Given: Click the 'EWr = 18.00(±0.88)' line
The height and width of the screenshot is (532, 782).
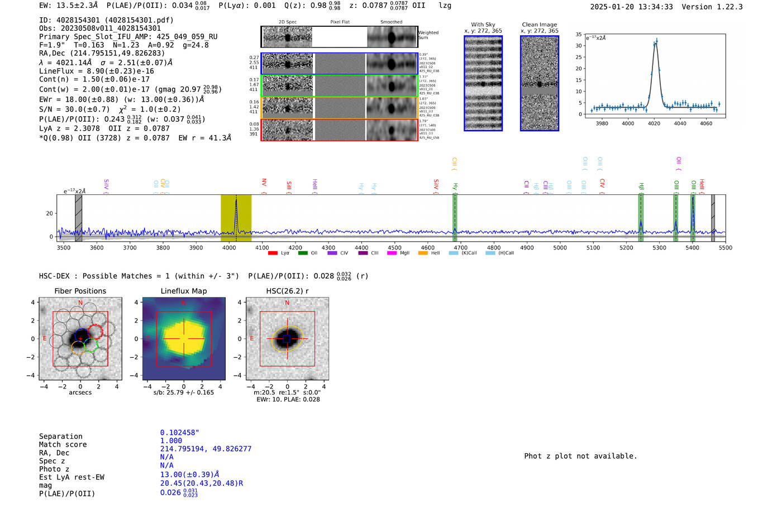Looking at the screenshot, I should 122,99.
